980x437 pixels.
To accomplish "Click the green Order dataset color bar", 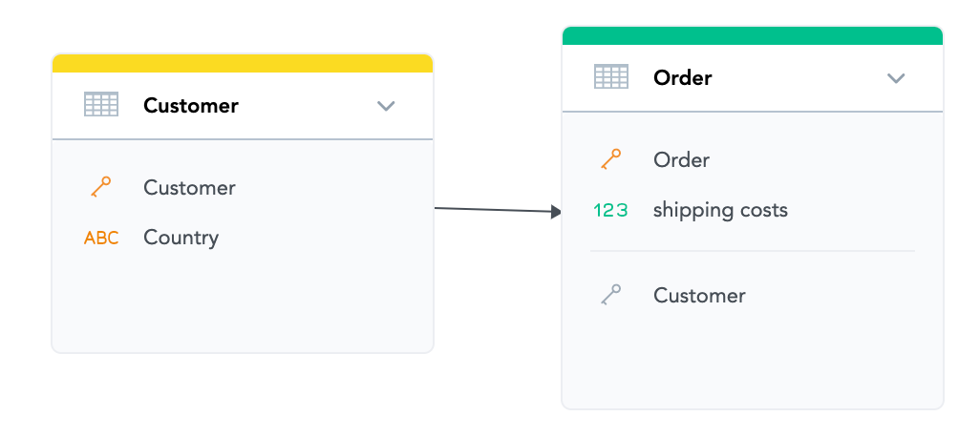I will tap(753, 35).
